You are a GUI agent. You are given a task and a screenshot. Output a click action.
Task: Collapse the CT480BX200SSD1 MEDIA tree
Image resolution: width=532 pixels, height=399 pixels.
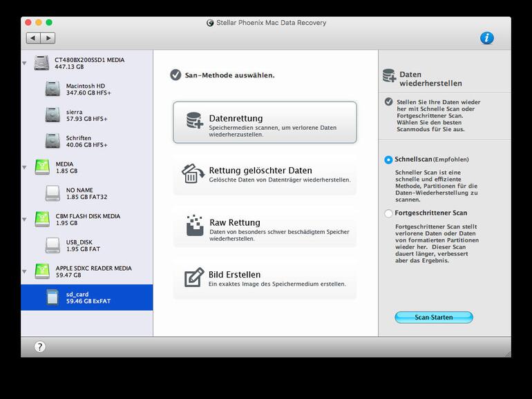coord(24,64)
